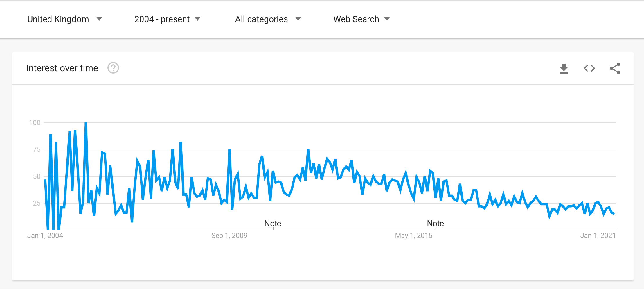Image resolution: width=644 pixels, height=289 pixels.
Task: Select the Note marker nearest May 1, 2015
Action: pos(435,223)
